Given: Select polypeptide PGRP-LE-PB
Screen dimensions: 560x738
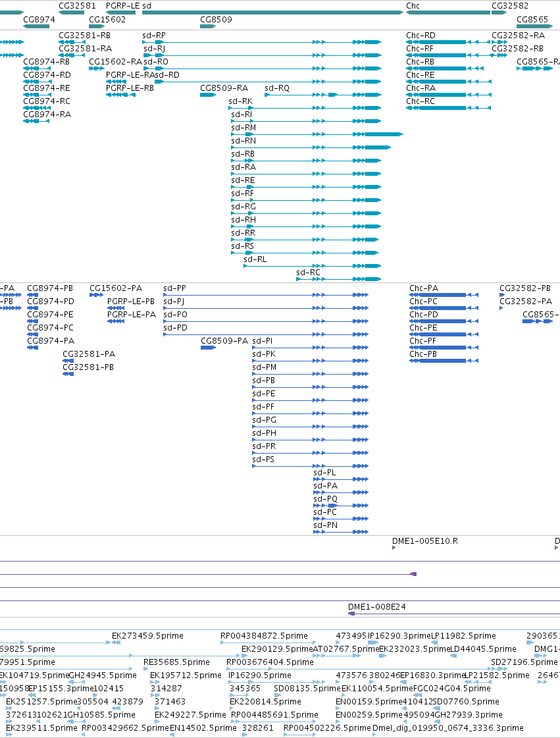Looking at the screenshot, I should (x=116, y=308).
